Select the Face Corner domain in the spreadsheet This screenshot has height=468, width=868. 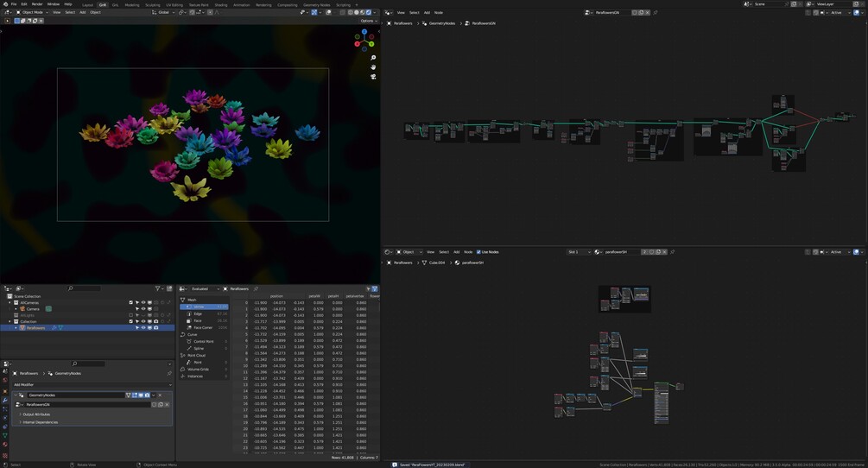click(x=204, y=327)
